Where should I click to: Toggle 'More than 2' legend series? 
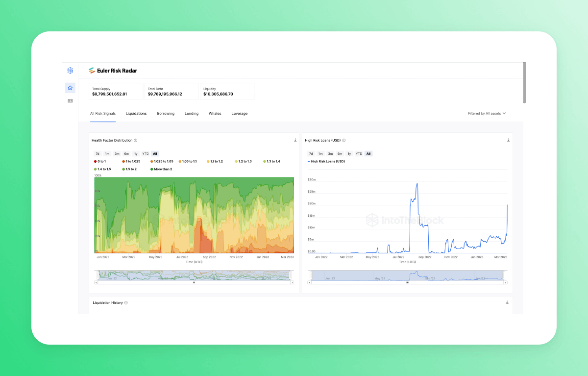(x=161, y=169)
